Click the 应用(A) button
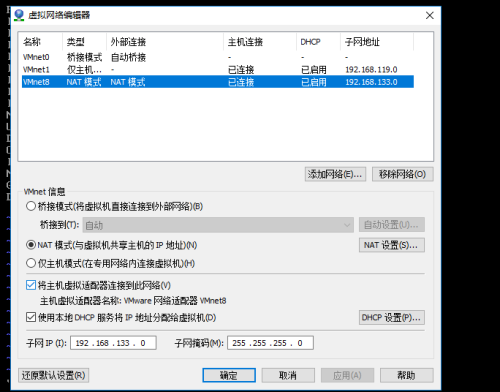 pos(347,375)
